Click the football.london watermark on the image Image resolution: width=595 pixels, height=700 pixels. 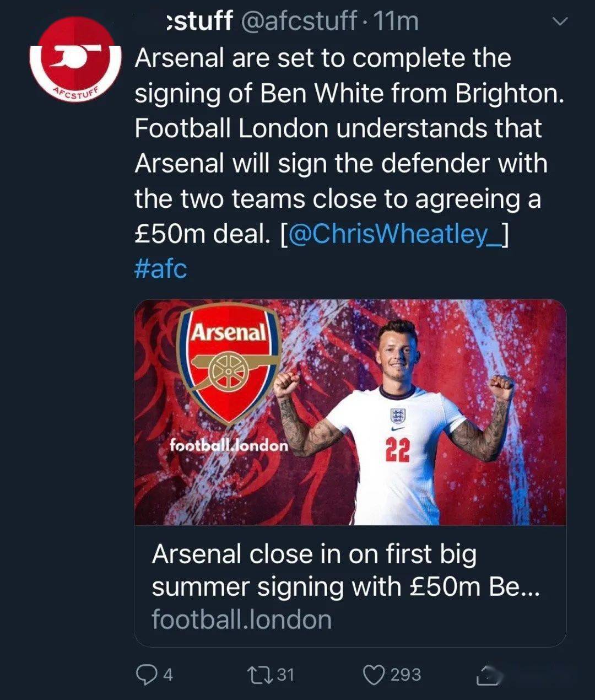pos(229,445)
